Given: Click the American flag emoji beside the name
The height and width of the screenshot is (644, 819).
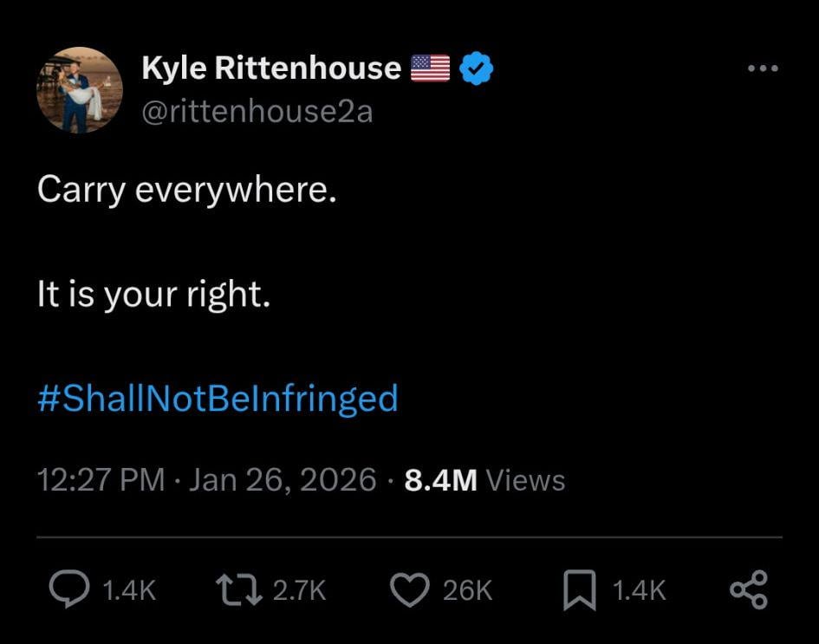Looking at the screenshot, I should (430, 68).
